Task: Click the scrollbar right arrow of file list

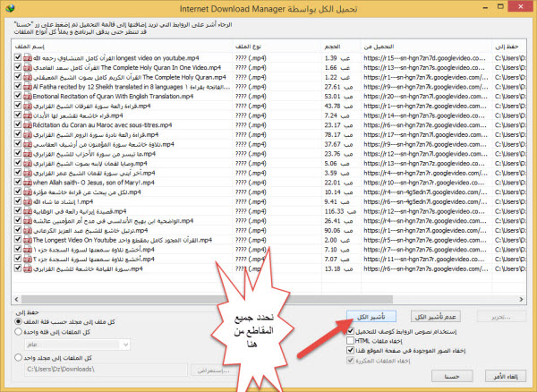Action: pos(522,299)
